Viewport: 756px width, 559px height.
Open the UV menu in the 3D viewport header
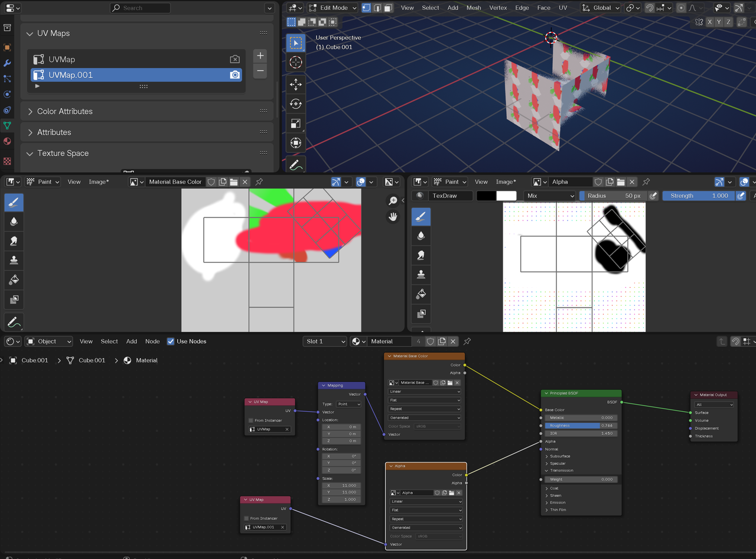coord(563,8)
